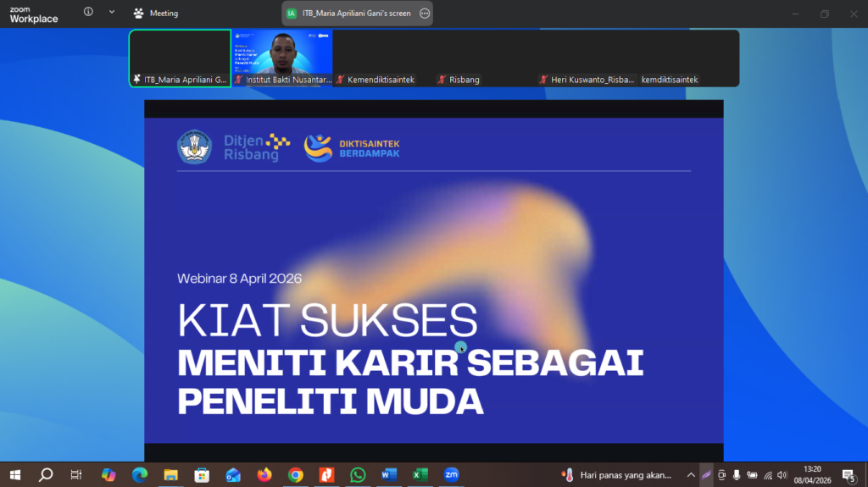The height and width of the screenshot is (487, 868).
Task: Click the Kemendiktisaintek participant tile
Action: point(382,58)
